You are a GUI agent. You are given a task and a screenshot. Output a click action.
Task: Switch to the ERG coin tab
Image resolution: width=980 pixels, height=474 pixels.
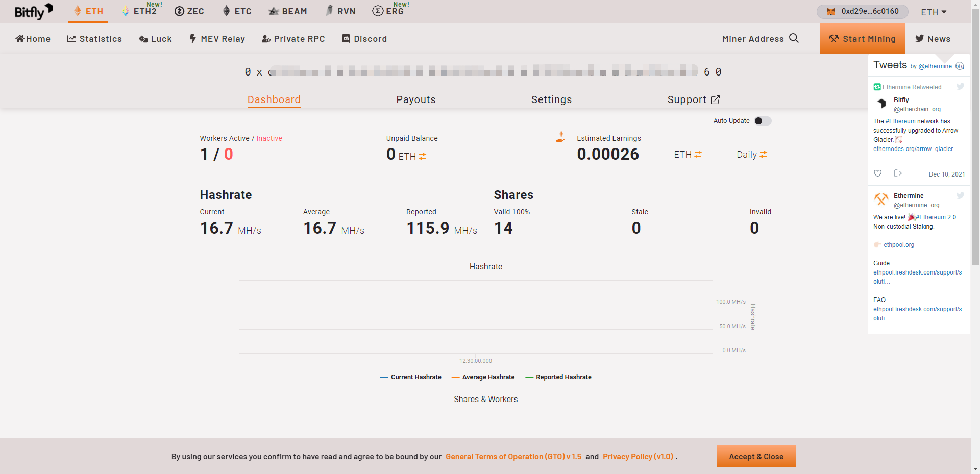click(388, 11)
